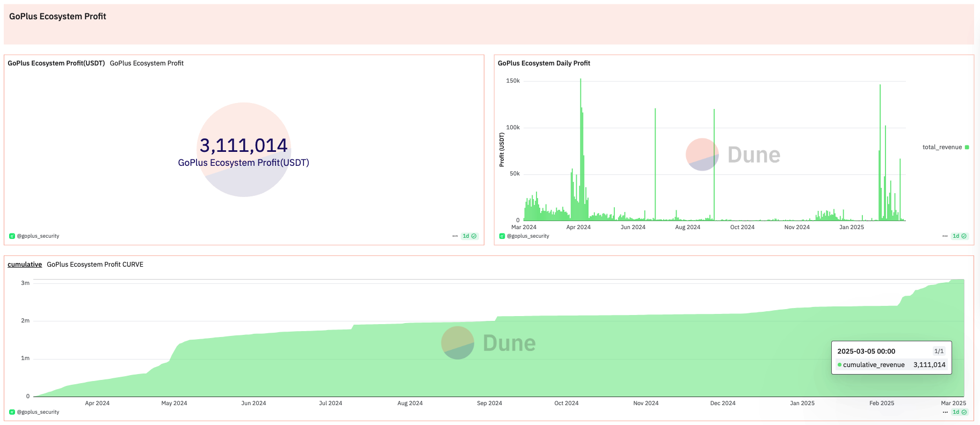
Task: Click @goplus_security link under Daily Profit chart
Action: (x=528, y=236)
